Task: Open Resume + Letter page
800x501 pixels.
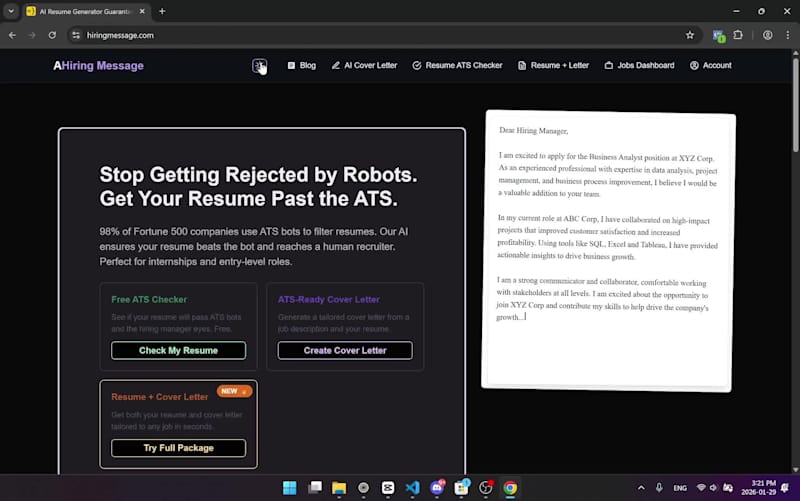Action: [554, 65]
